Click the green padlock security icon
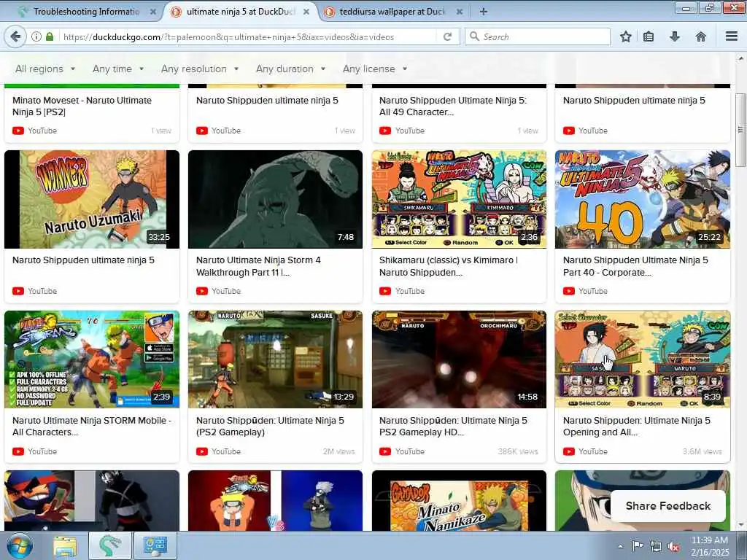747x560 pixels. pyautogui.click(x=50, y=36)
